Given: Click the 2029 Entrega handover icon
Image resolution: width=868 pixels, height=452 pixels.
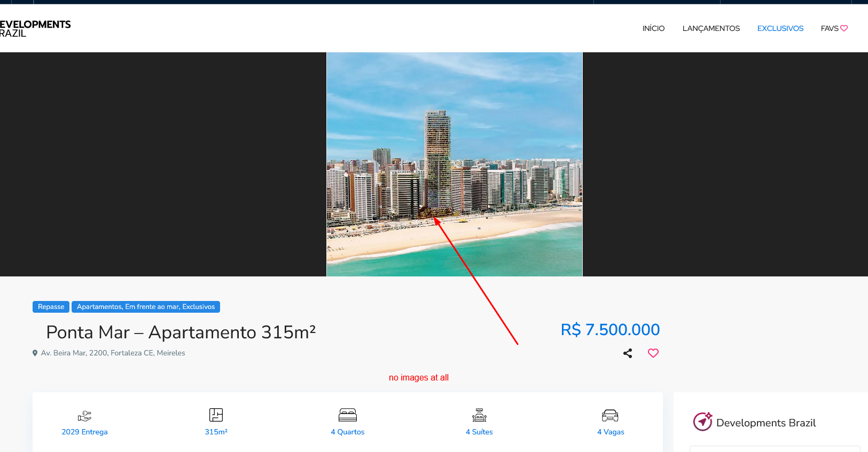Looking at the screenshot, I should click(x=84, y=416).
